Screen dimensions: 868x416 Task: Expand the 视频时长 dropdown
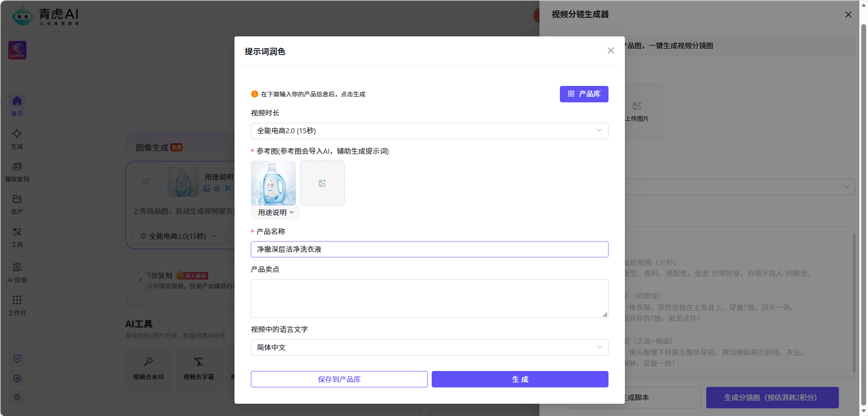click(429, 131)
